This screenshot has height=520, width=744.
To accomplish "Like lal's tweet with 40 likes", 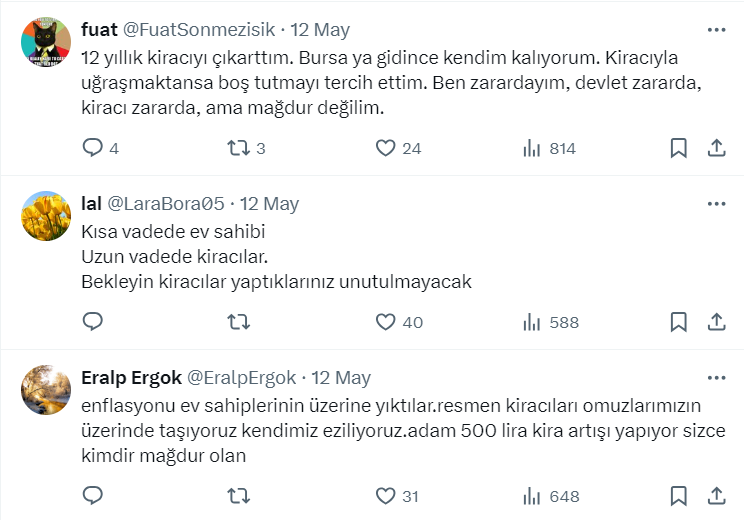I will coord(387,322).
